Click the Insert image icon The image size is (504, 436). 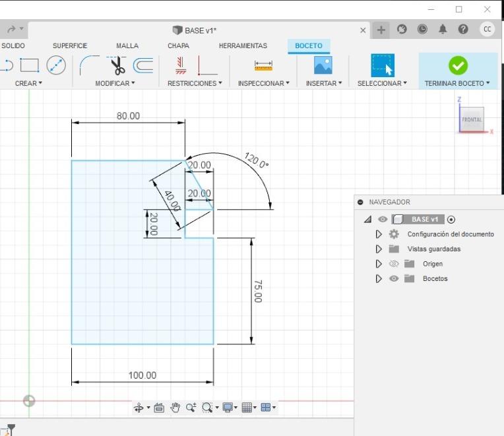pos(323,65)
